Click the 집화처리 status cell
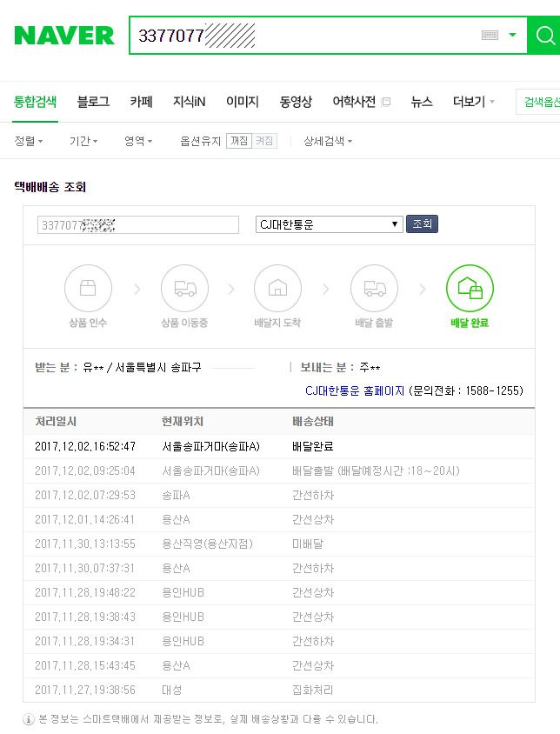Image resolution: width=560 pixels, height=734 pixels. tap(313, 690)
